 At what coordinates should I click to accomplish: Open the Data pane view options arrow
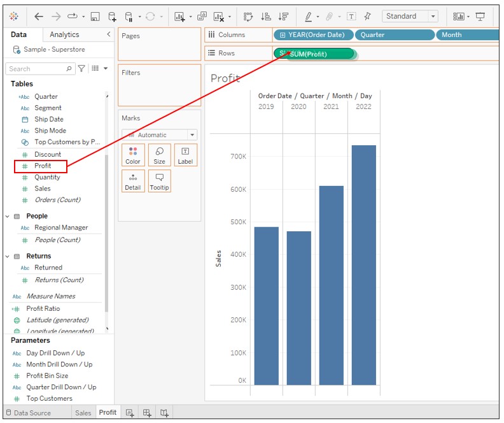[x=106, y=68]
